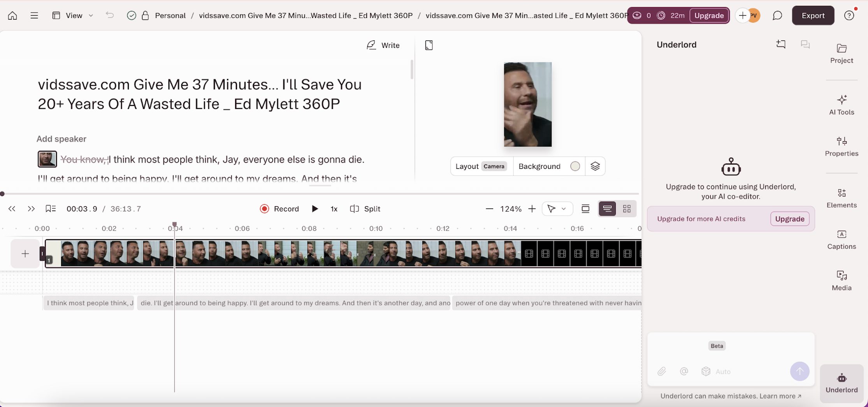The height and width of the screenshot is (407, 868).
Task: Zoom in the timeline with plus
Action: tap(532, 209)
